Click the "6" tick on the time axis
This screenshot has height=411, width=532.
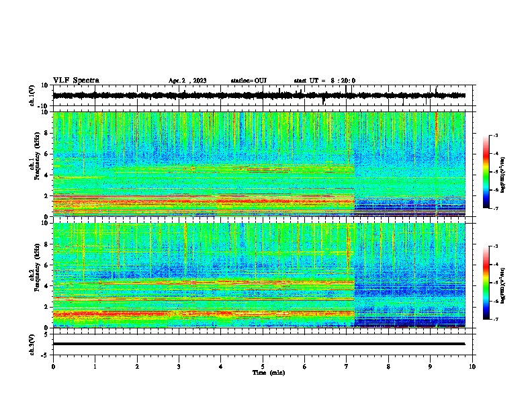pos(304,367)
